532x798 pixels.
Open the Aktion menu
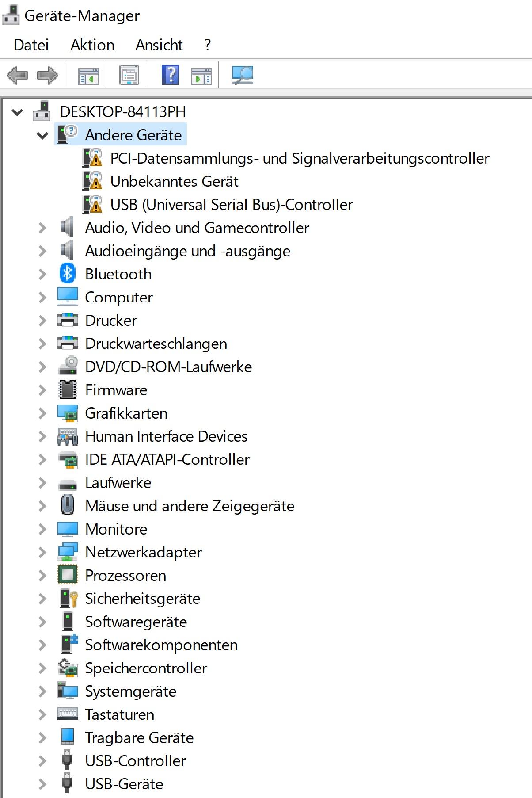click(92, 45)
